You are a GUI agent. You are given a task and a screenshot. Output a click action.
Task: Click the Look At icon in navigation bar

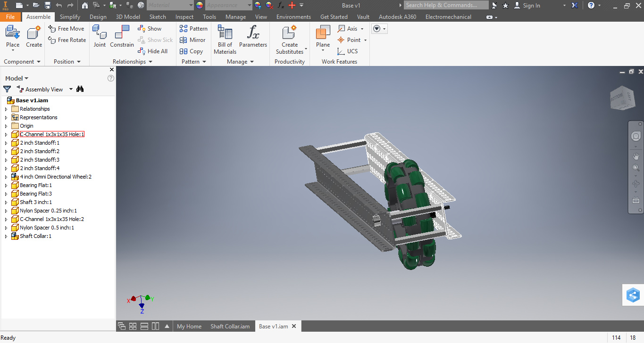tap(636, 200)
